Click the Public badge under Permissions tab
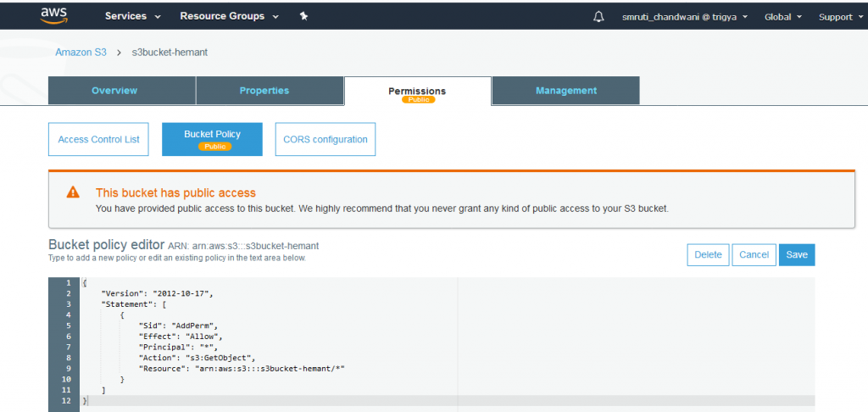 click(x=419, y=100)
